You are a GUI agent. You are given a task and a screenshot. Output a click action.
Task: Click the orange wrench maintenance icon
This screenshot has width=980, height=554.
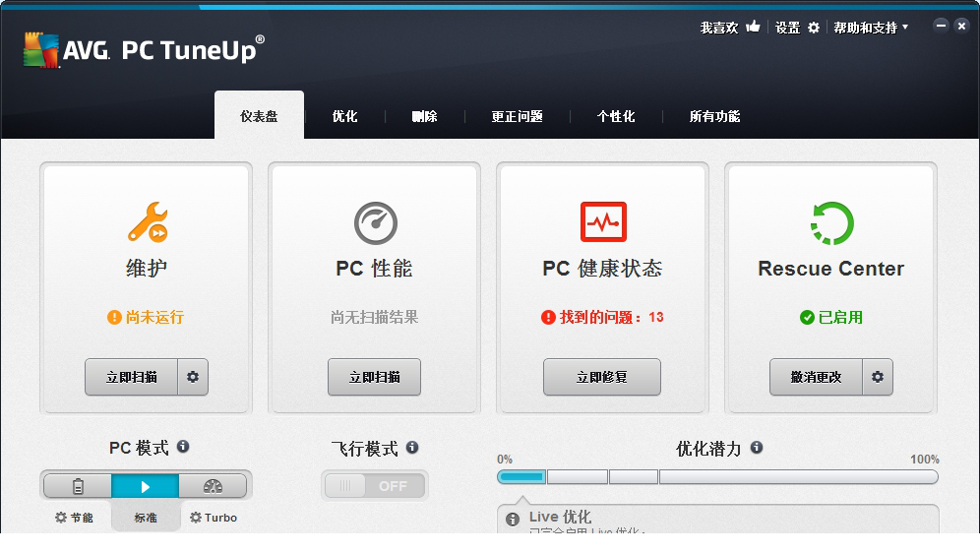pos(148,222)
